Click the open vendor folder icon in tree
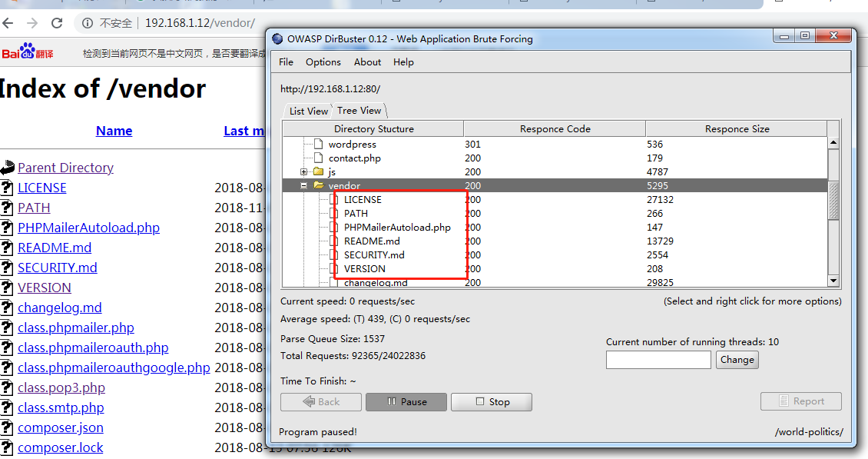Image resolution: width=868 pixels, height=459 pixels. (x=319, y=186)
